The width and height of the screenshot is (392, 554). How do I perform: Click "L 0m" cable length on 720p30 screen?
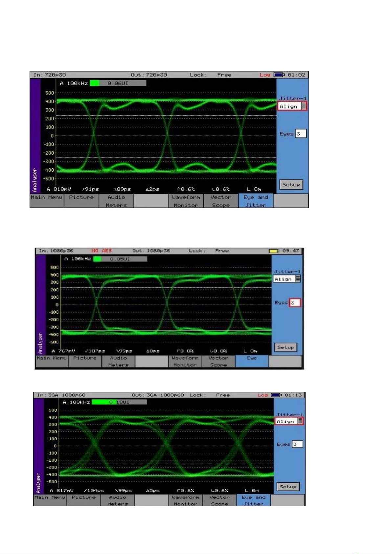click(254, 189)
